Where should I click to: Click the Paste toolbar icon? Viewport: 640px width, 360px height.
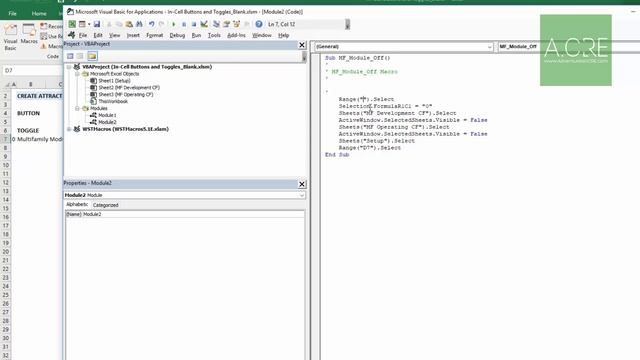129,24
